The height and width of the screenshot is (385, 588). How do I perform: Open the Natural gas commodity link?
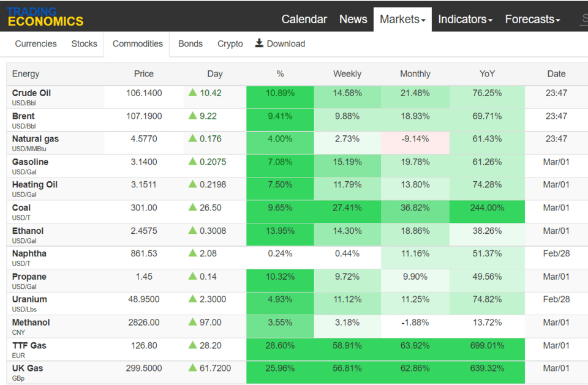click(x=36, y=139)
